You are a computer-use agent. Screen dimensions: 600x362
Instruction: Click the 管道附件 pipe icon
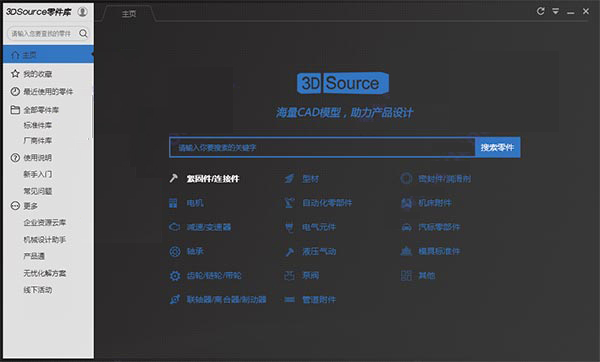point(290,300)
